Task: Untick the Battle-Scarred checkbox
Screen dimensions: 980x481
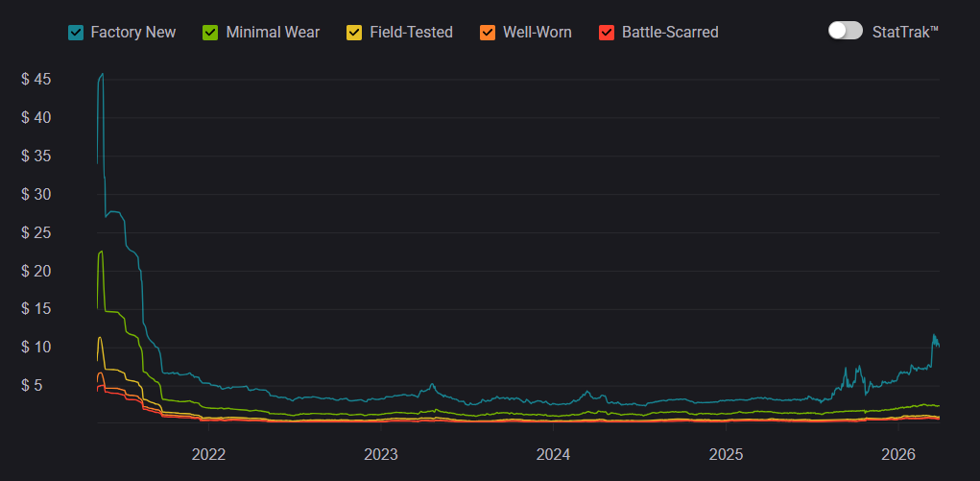Action: click(x=607, y=33)
